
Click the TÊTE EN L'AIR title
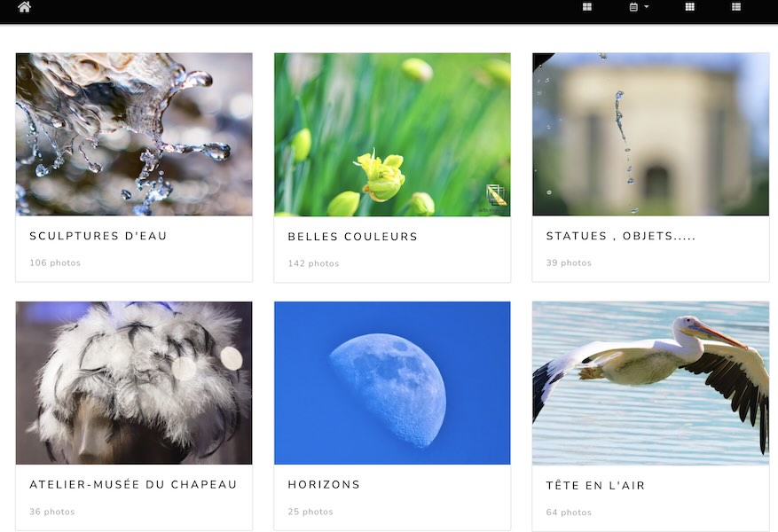[595, 485]
